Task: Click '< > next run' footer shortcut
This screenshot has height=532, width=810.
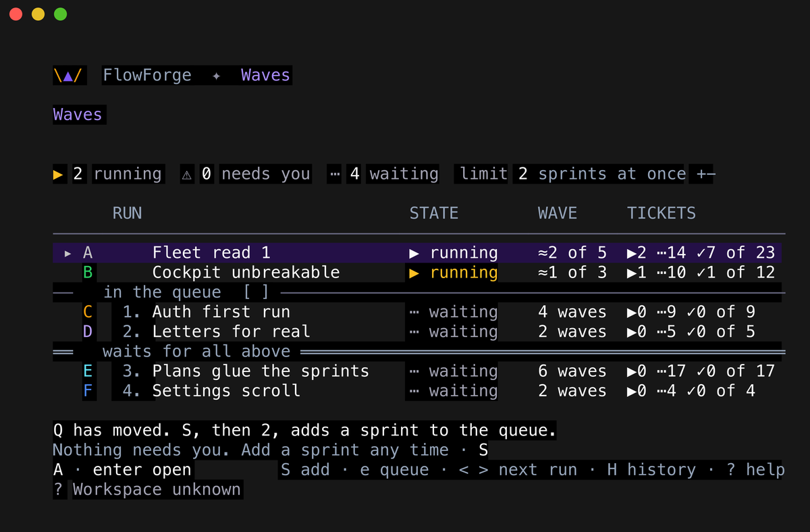Action: 518,469
